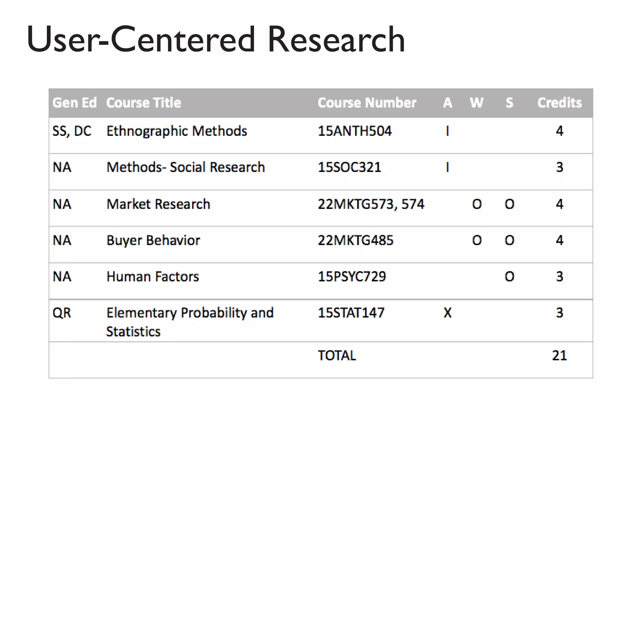Select 'Buyer Behavior' course title

point(153,241)
